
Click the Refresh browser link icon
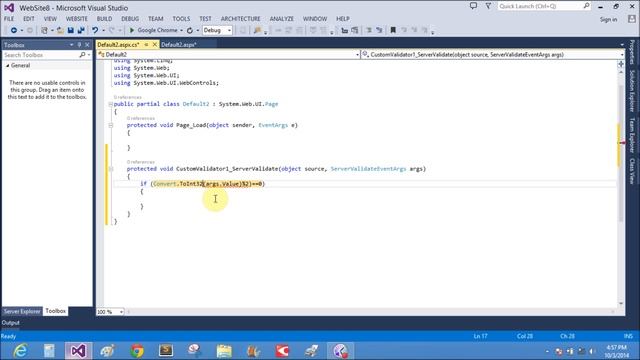click(190, 30)
